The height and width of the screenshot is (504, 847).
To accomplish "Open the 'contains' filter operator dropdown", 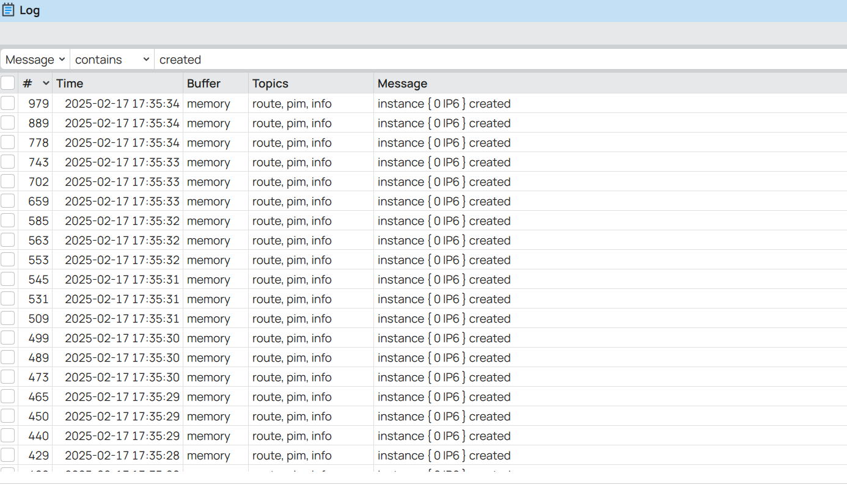I will click(112, 59).
